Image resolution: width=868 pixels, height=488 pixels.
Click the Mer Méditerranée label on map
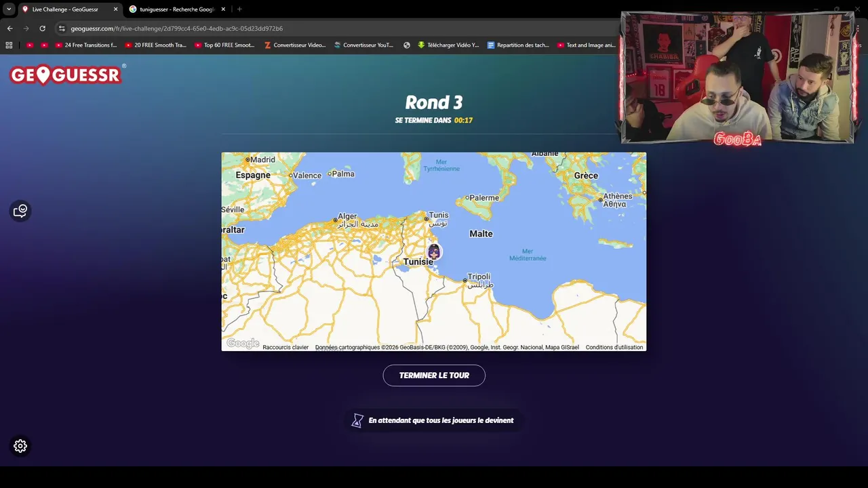pyautogui.click(x=528, y=255)
